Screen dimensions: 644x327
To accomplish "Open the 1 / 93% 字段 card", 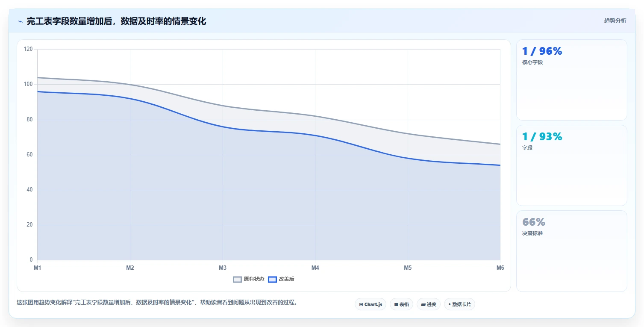I will (571, 165).
